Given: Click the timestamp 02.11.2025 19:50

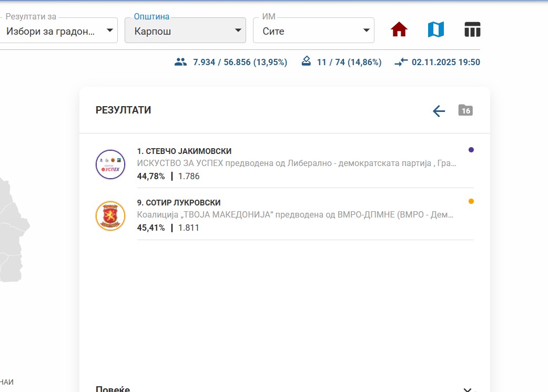Looking at the screenshot, I should click(x=445, y=62).
